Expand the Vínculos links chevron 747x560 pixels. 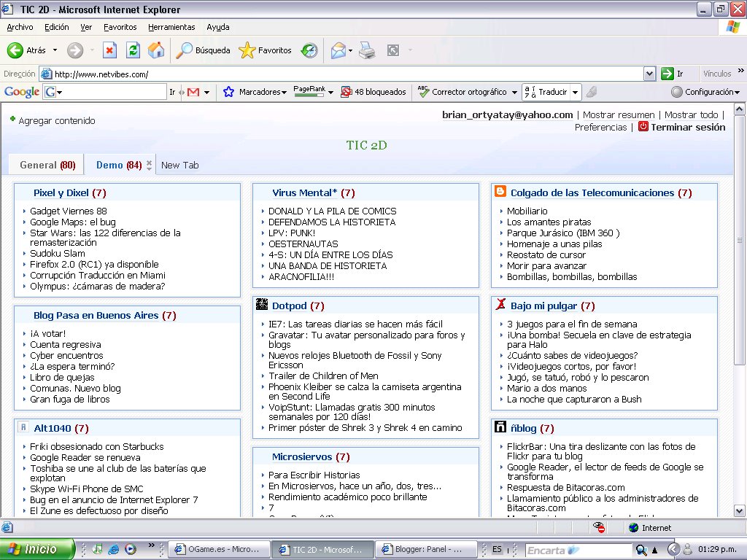pyautogui.click(x=741, y=71)
